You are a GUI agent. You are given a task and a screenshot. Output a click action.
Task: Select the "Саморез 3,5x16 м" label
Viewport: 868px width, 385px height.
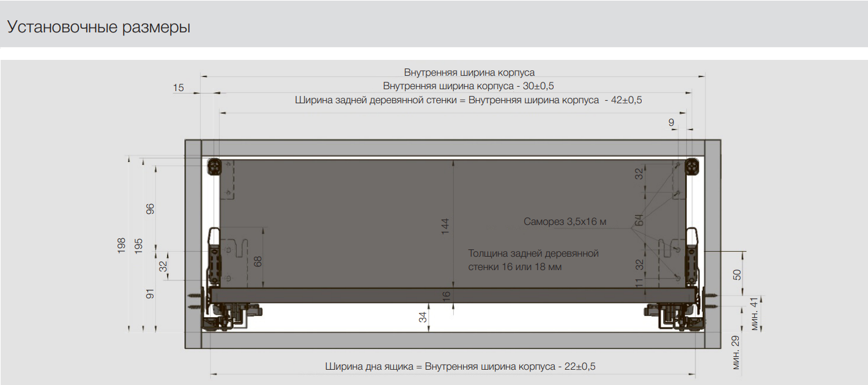565,222
